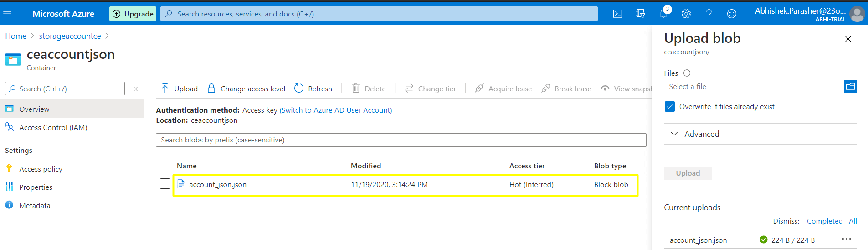The image size is (868, 250).
Task: Click the Upload button in the toolbar
Action: pyautogui.click(x=180, y=89)
